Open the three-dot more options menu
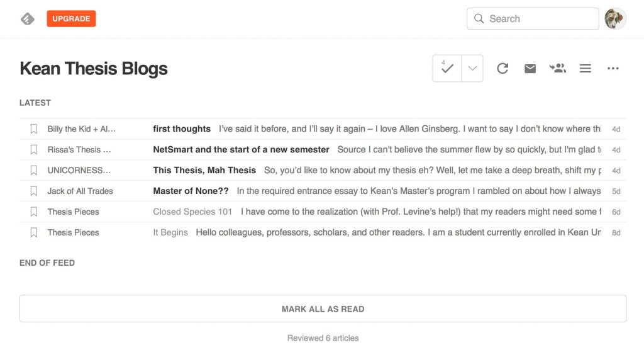644x352 pixels. [x=613, y=69]
